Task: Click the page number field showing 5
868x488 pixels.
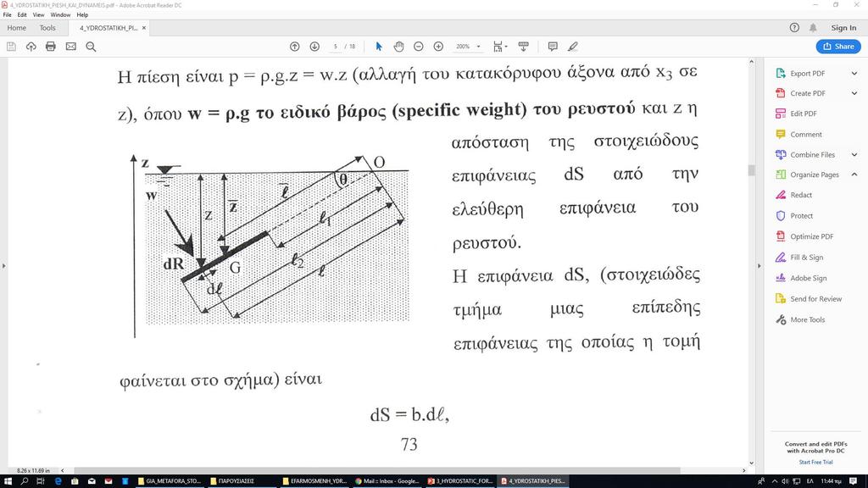Action: tap(336, 47)
